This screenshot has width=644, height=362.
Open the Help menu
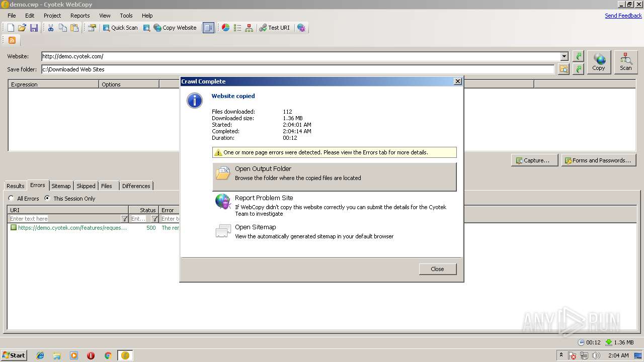click(x=147, y=16)
